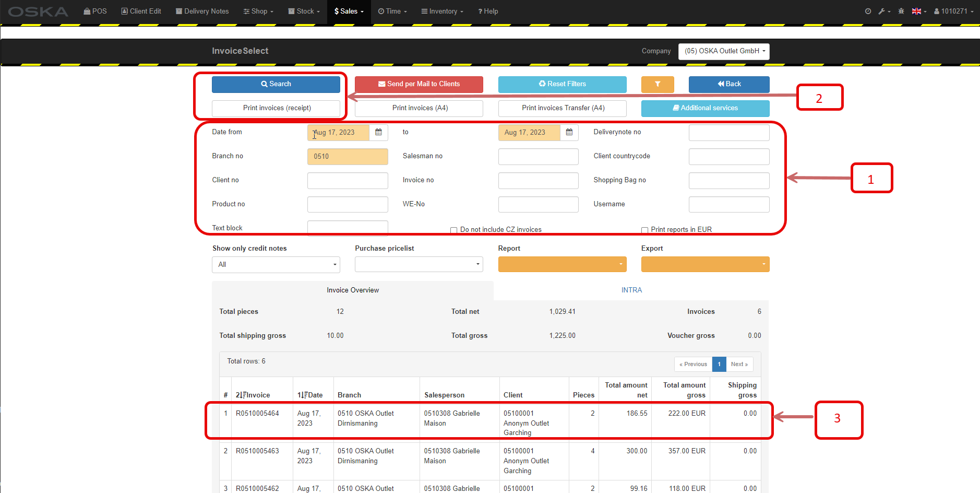Click the Client countrycode field
The image size is (980, 493).
pyautogui.click(x=729, y=157)
